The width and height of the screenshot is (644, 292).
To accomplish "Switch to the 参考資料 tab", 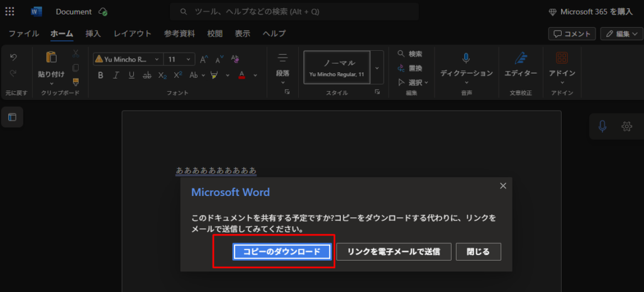I will point(179,34).
